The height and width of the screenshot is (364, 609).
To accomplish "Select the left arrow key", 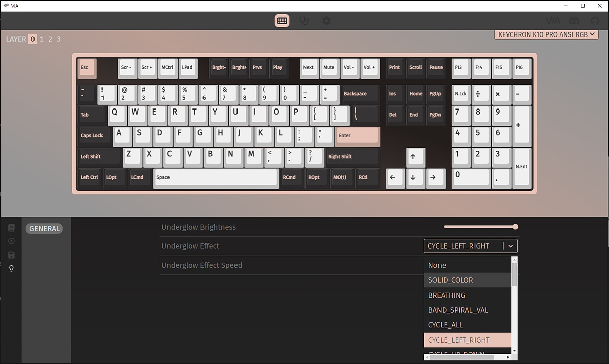I will click(x=395, y=178).
